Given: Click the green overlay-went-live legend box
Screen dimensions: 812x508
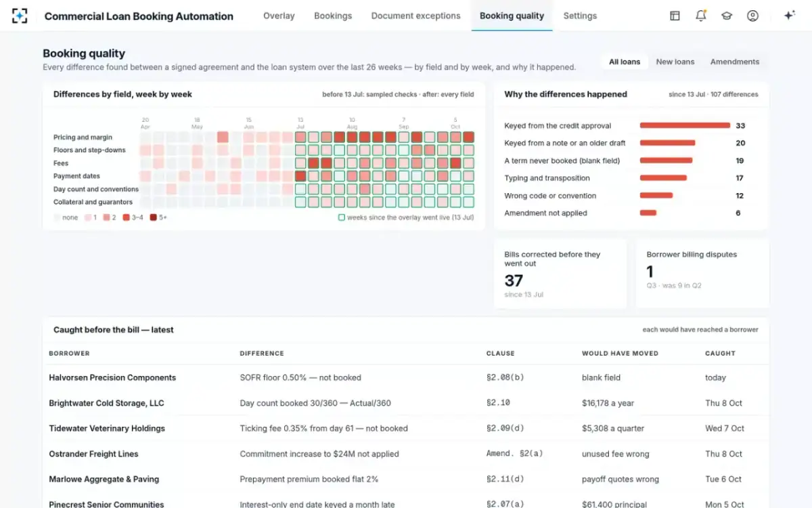Looking at the screenshot, I should click(342, 217).
